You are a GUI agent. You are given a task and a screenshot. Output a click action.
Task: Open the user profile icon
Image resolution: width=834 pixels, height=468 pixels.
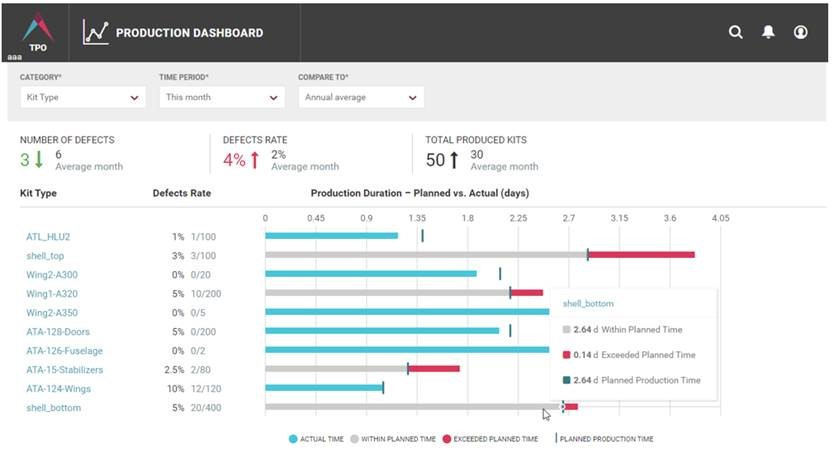800,32
